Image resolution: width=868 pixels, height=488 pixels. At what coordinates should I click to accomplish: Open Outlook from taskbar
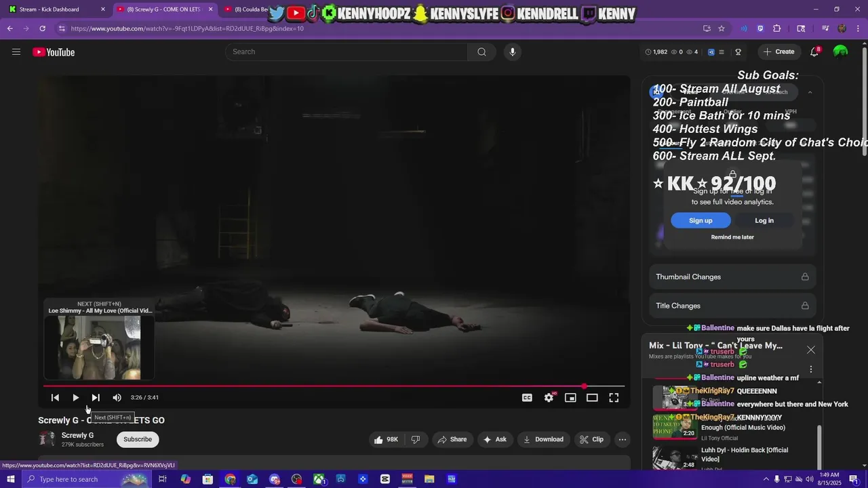click(252, 479)
